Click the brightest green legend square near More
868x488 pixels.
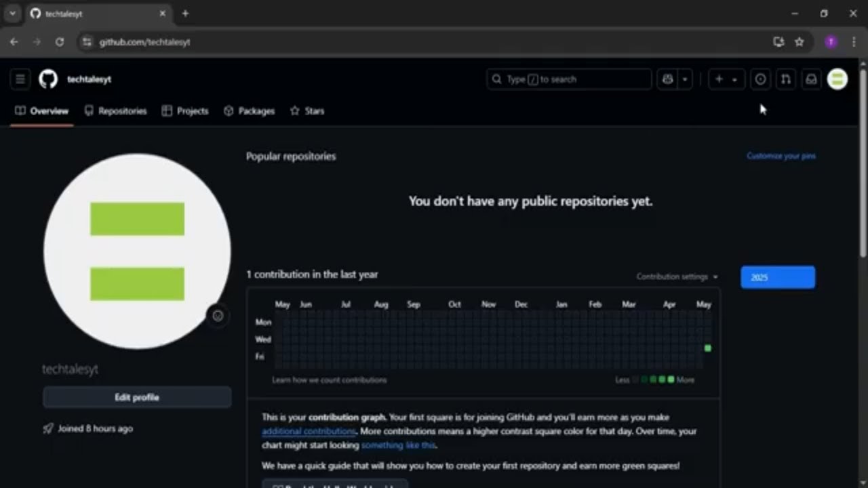[x=671, y=380]
